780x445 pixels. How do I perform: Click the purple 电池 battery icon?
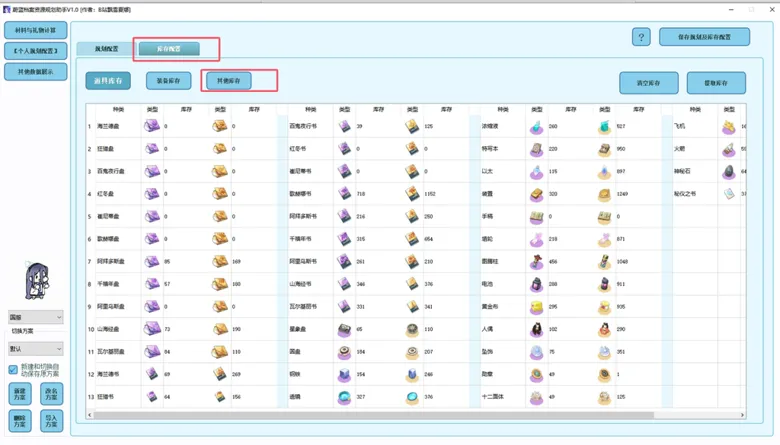(536, 284)
